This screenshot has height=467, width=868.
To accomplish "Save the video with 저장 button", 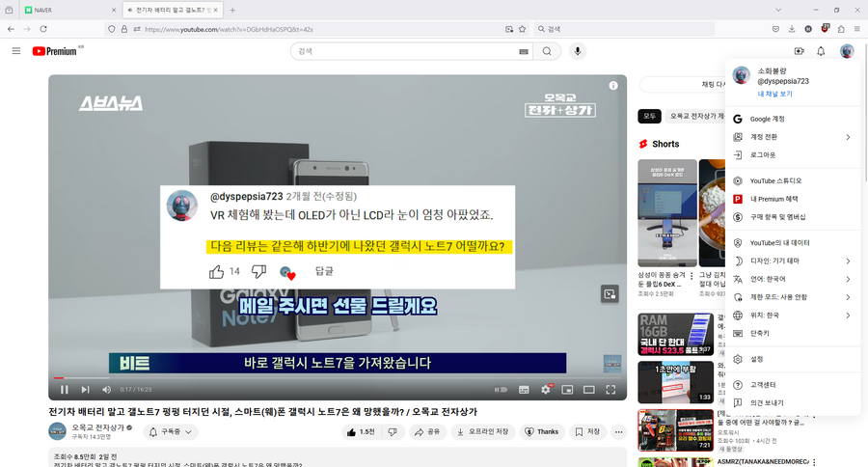I will tap(587, 431).
